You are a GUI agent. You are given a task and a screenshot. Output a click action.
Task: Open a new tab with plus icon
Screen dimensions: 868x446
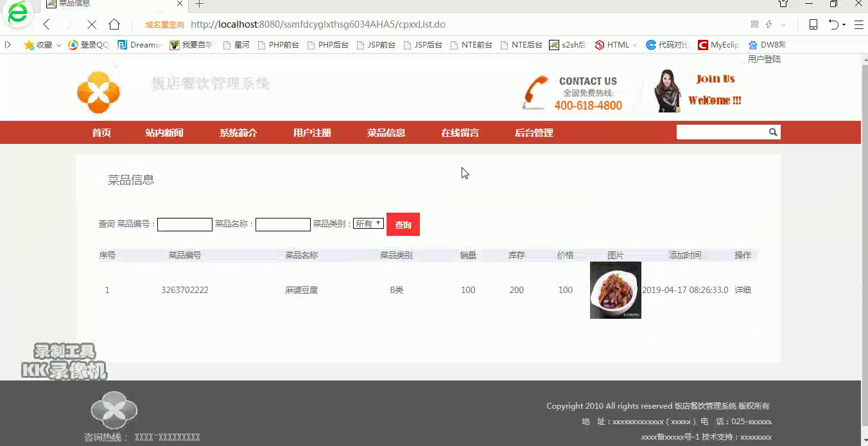click(200, 4)
